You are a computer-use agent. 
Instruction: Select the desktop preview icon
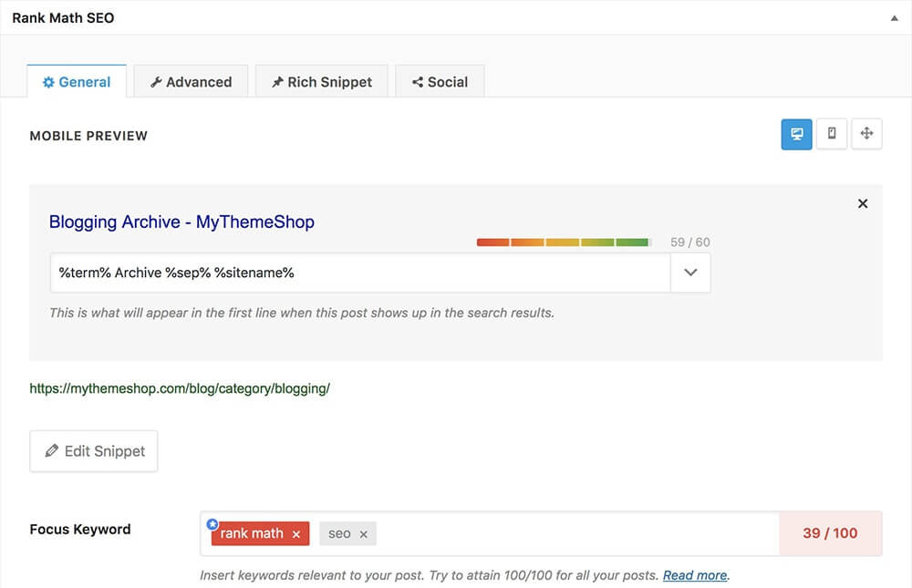click(796, 134)
